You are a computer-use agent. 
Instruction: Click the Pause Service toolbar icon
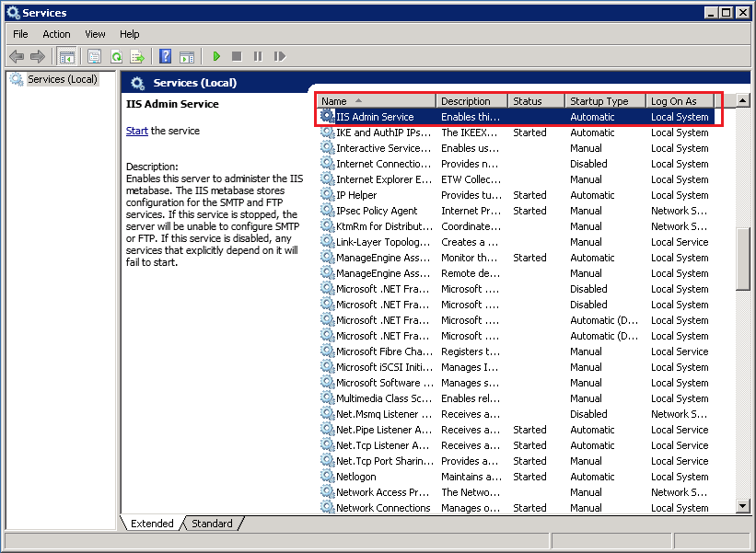pyautogui.click(x=256, y=56)
